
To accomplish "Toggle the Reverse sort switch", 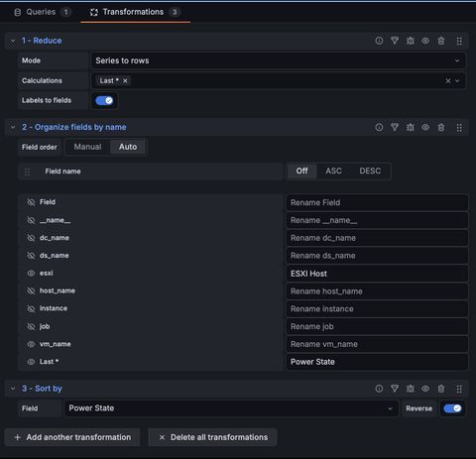I will tap(452, 408).
